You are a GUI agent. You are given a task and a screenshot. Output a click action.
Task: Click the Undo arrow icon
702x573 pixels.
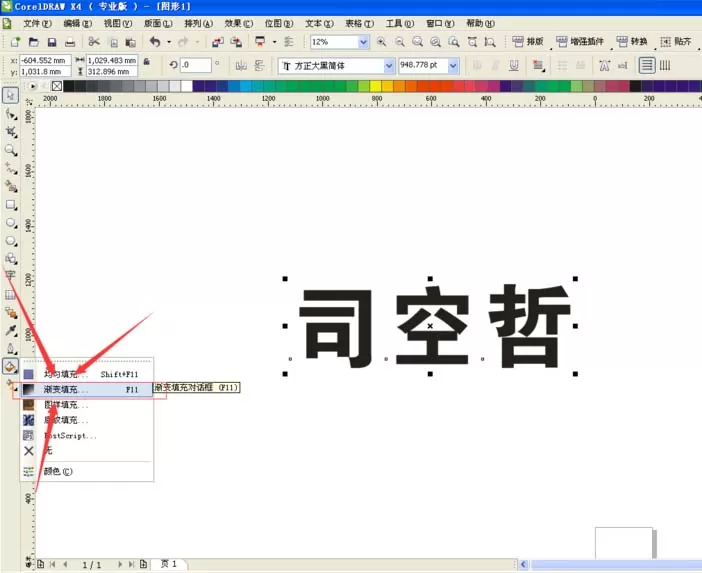point(155,42)
